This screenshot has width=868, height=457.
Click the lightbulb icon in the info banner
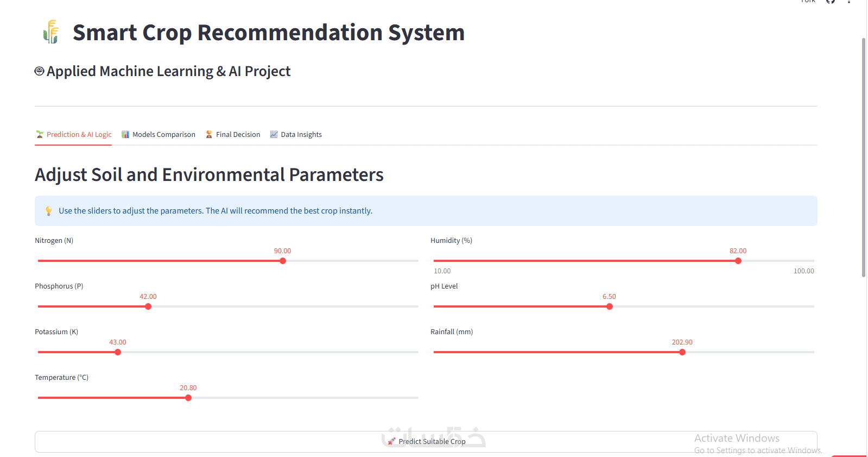click(x=49, y=211)
